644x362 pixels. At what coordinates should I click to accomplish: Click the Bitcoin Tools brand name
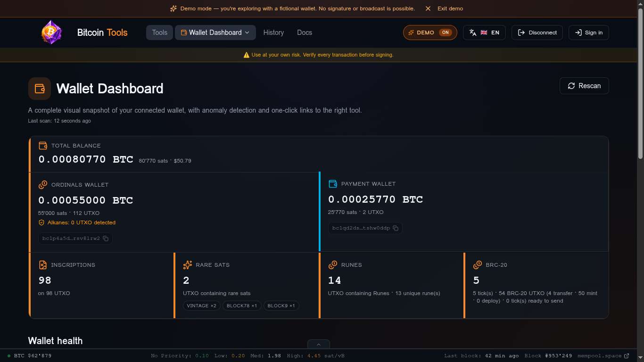(x=102, y=33)
